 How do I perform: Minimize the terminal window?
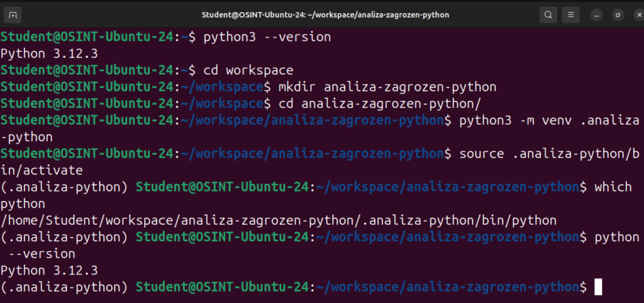tap(597, 16)
